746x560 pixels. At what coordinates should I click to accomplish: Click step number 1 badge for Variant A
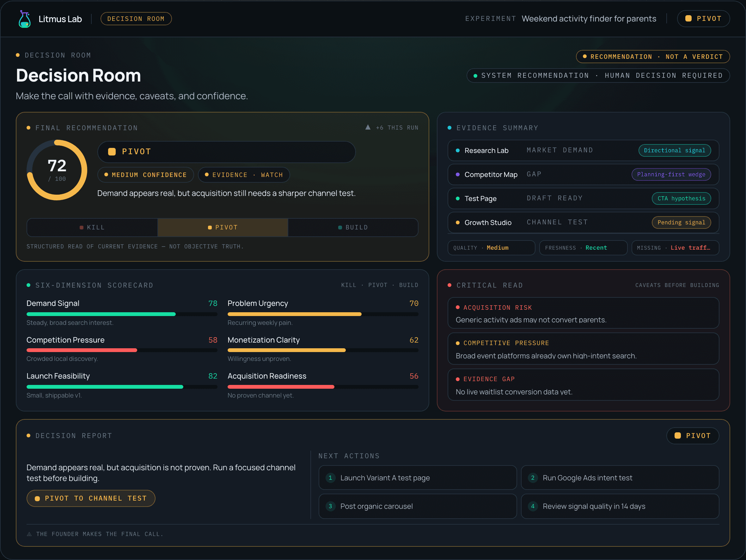[x=330, y=478]
